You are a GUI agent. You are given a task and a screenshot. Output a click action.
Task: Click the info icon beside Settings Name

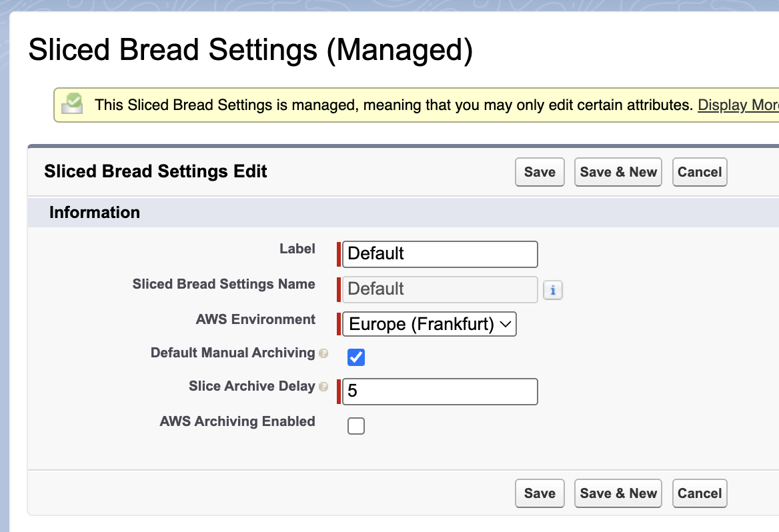pos(553,290)
